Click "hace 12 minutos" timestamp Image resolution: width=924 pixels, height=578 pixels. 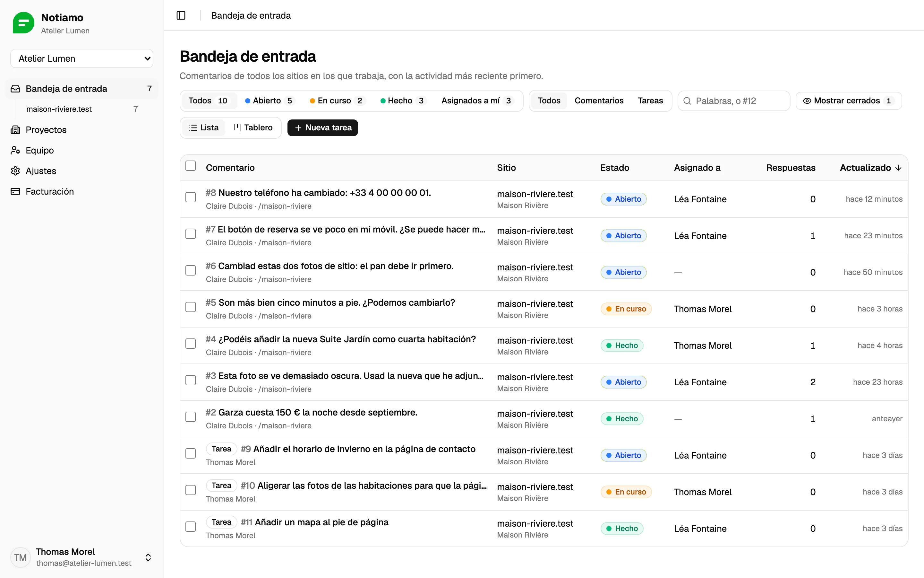pos(874,199)
